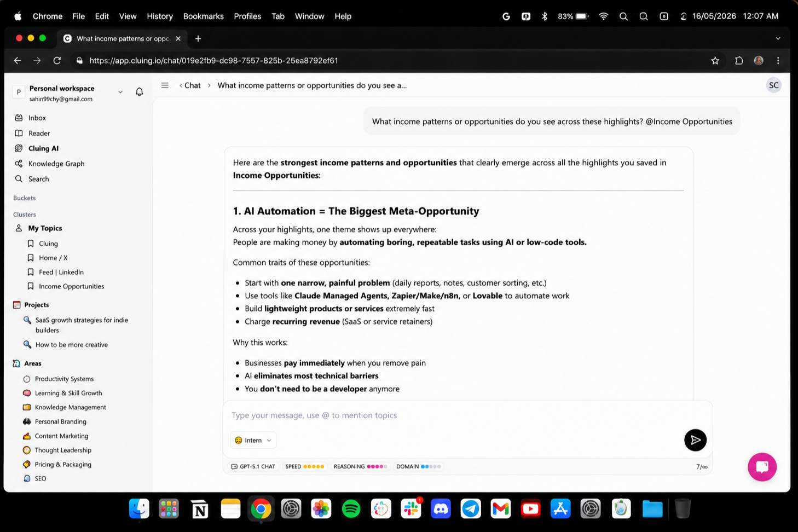The height and width of the screenshot is (532, 798).
Task: Collapse the Areas section
Action: point(32,363)
